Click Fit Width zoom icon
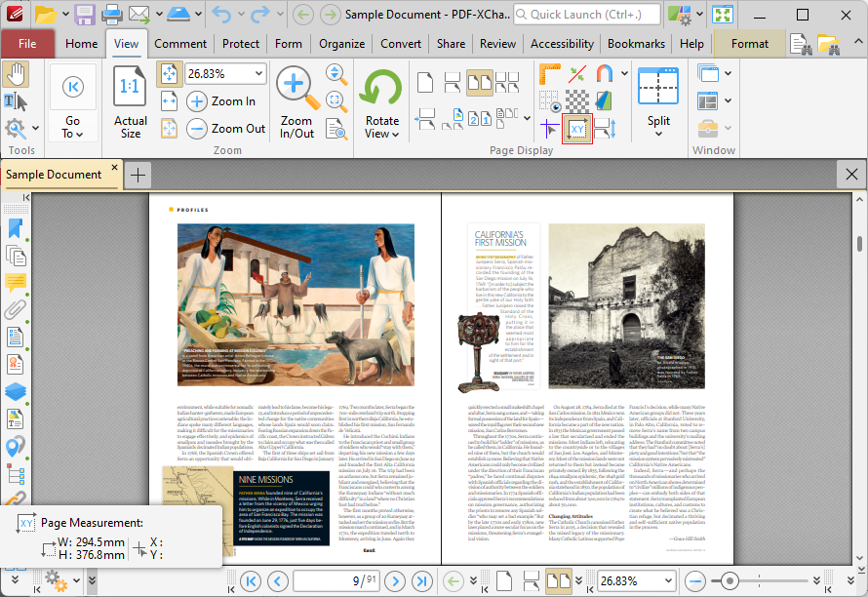 [169, 101]
